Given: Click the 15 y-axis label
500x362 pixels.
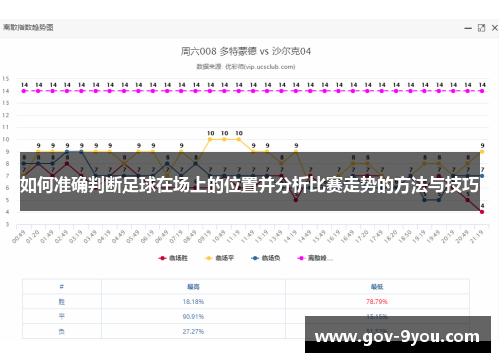Looking at the screenshot, I should pyautogui.click(x=6, y=79).
